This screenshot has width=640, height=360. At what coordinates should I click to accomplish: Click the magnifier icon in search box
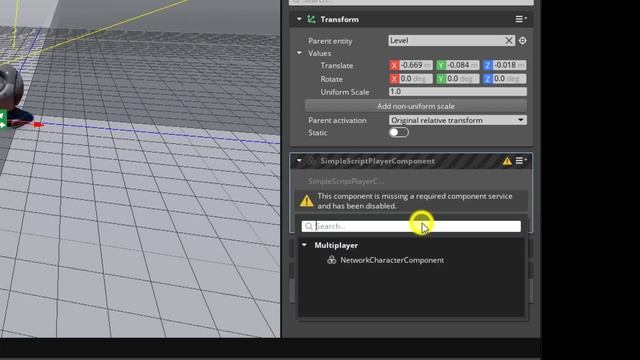click(309, 226)
